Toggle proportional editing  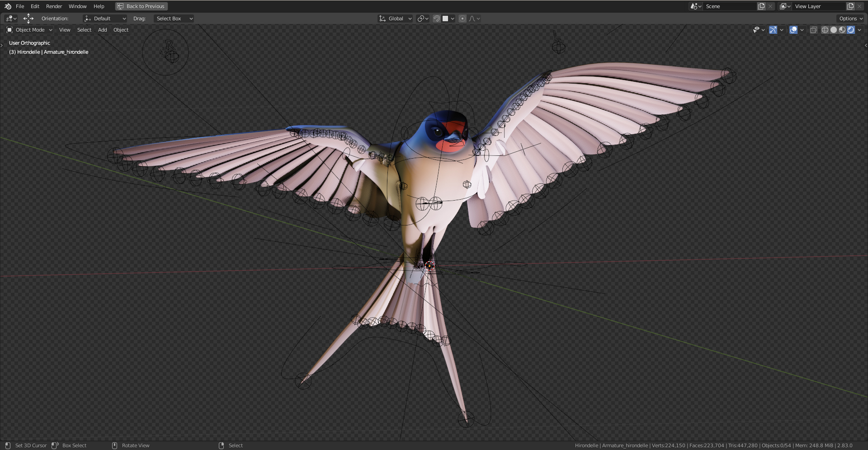(462, 19)
